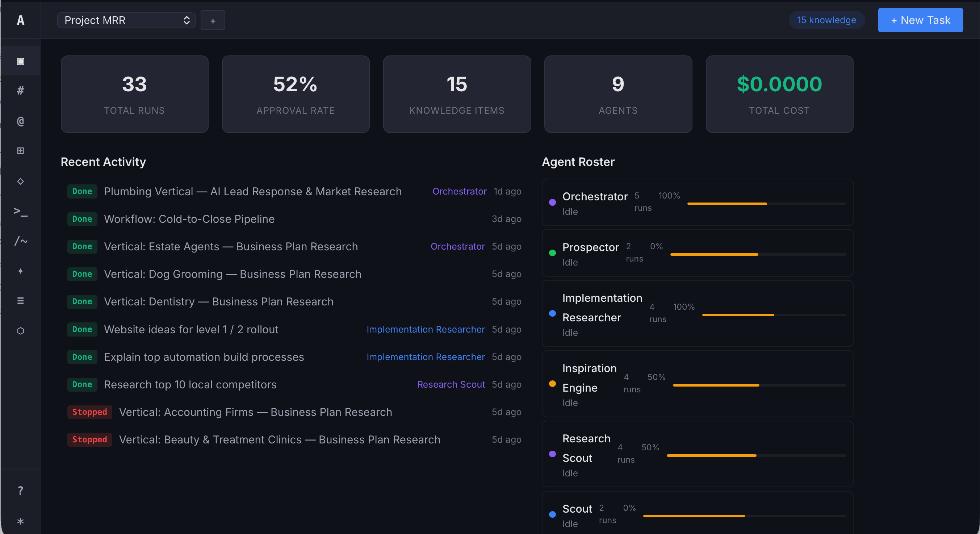The height and width of the screenshot is (534, 980).
Task: Select the diamond-shaped sidebar icon
Action: click(21, 181)
